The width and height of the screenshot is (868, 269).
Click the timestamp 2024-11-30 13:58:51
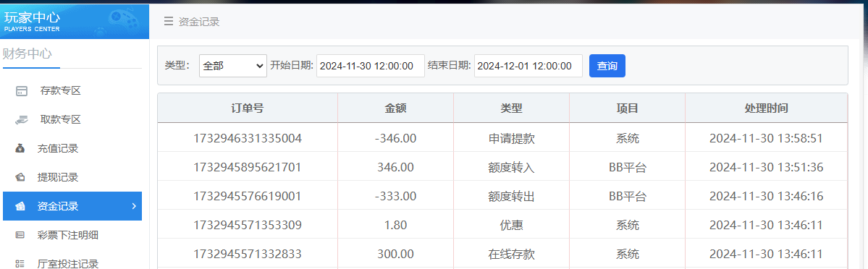(766, 138)
